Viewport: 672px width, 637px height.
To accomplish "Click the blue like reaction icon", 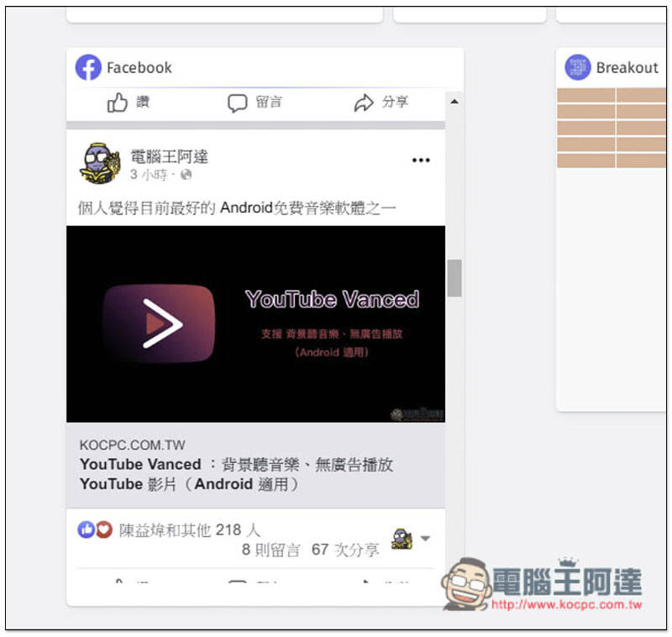I will click(87, 529).
